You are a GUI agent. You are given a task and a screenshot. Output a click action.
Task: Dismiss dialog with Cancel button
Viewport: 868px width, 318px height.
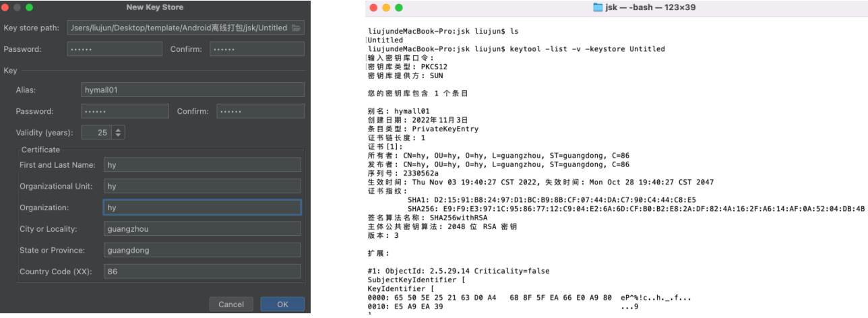(x=231, y=305)
